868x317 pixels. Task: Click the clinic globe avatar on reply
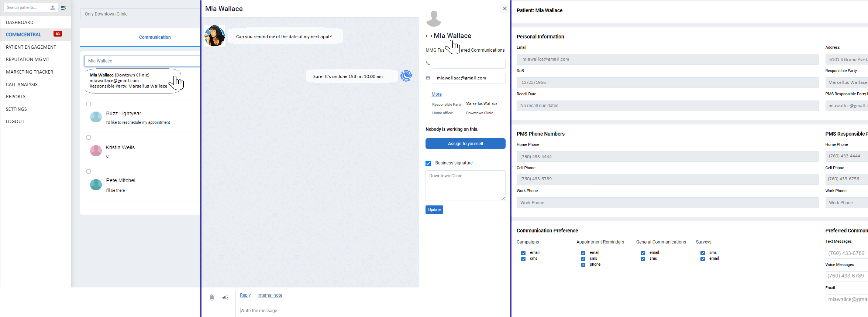[x=406, y=76]
